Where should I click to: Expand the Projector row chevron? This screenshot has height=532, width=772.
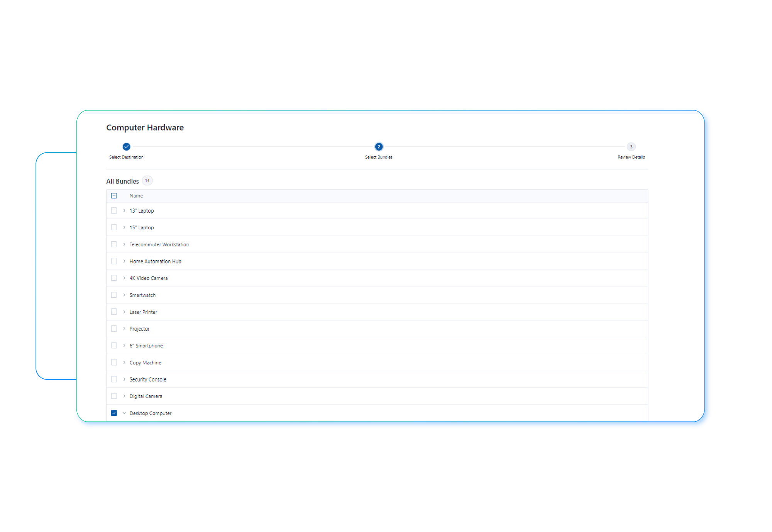point(124,329)
